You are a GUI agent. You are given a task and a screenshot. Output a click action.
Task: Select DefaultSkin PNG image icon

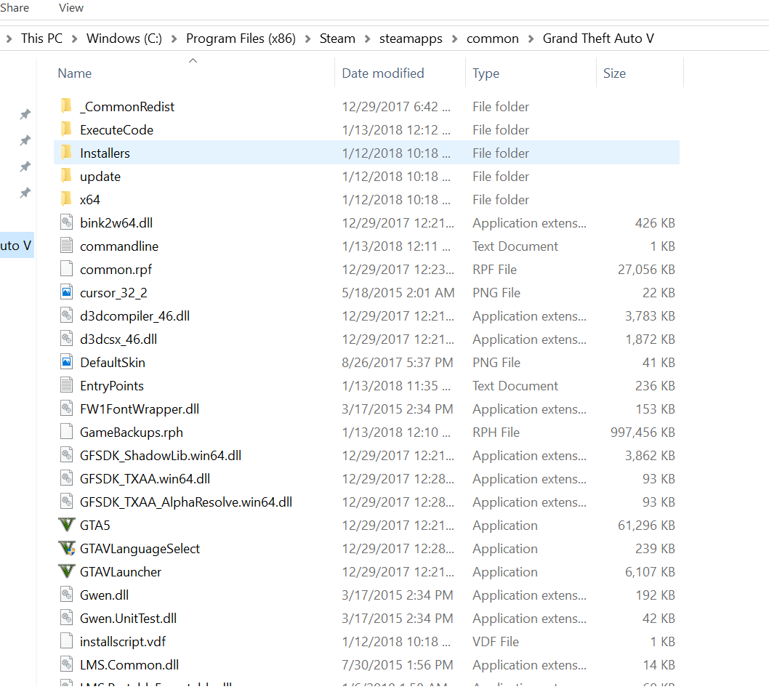(67, 362)
